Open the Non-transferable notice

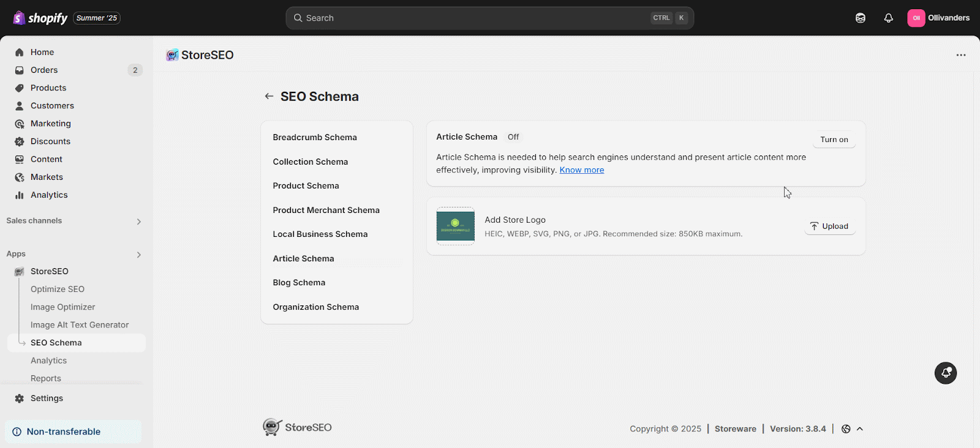point(73,431)
